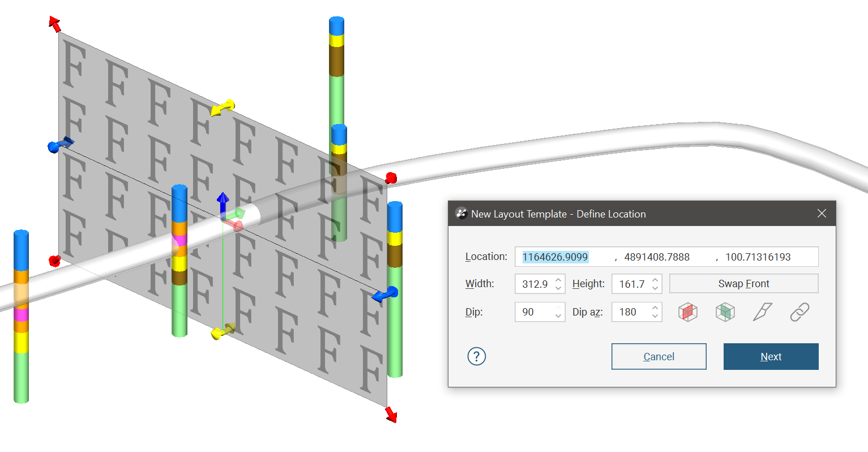Viewport: 868px width, 452px height.
Task: Click the Next button
Action: [x=771, y=356]
